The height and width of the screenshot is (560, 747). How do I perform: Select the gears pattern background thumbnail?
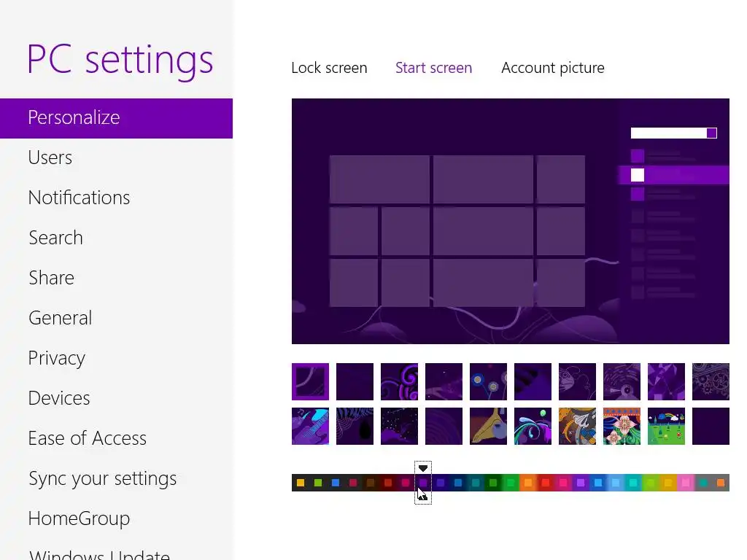pos(711,381)
